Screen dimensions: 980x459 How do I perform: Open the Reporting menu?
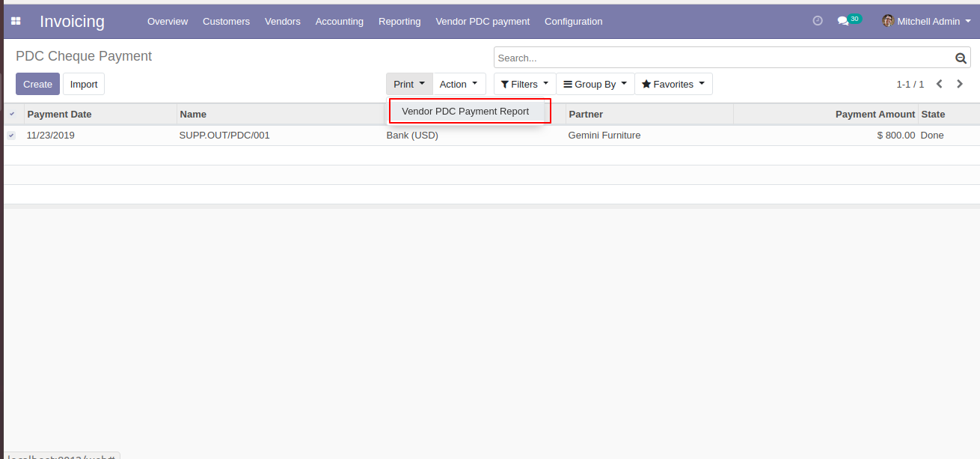tap(399, 21)
